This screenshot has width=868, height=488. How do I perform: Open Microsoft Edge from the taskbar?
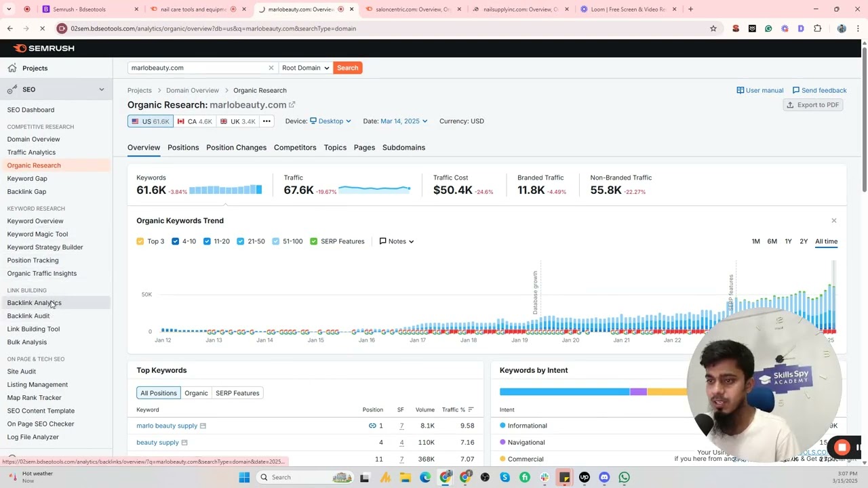[x=425, y=477]
